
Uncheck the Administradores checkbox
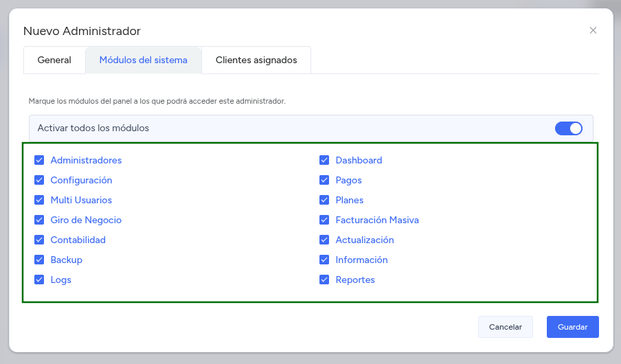39,160
